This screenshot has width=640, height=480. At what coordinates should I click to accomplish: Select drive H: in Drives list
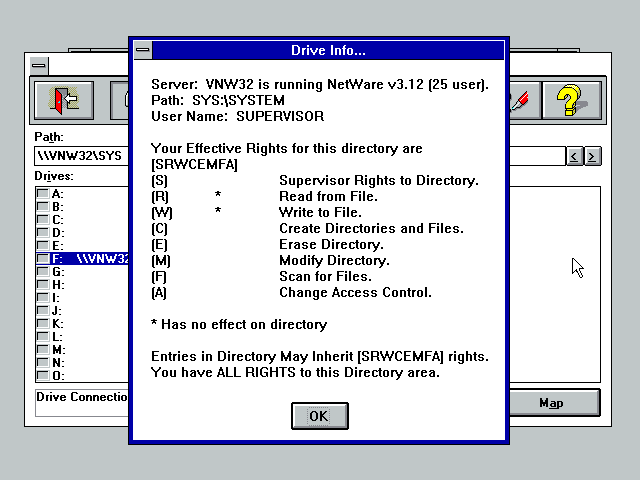point(82,284)
